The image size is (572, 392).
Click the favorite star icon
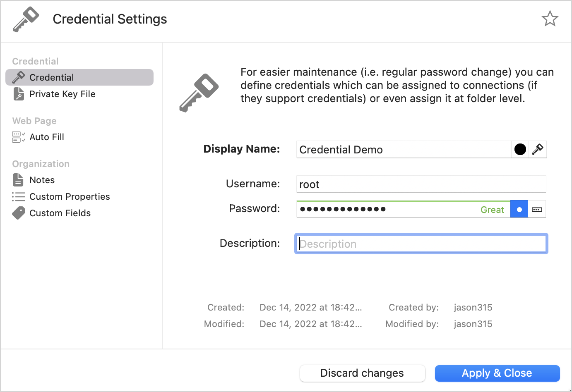[550, 19]
